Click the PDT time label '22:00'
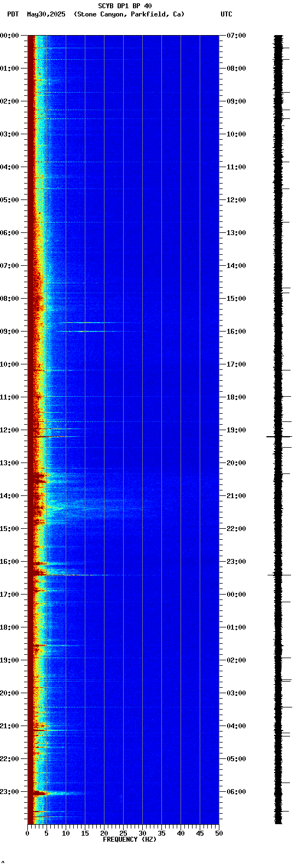 (9, 759)
